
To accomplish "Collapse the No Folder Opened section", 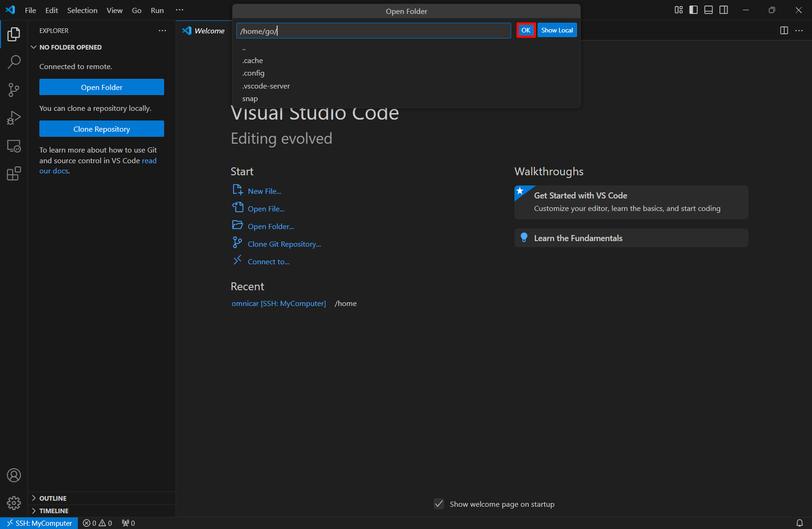I will pos(70,47).
